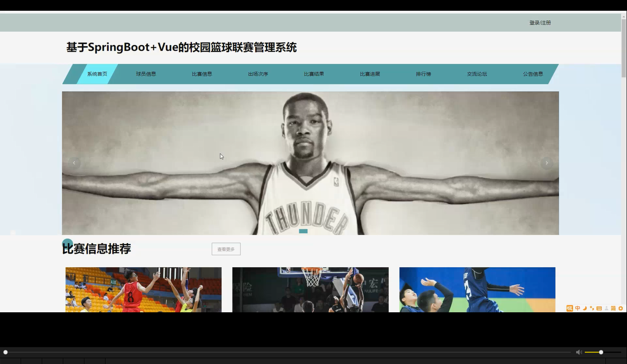Click the scrollbar up arrow

[x=624, y=16]
